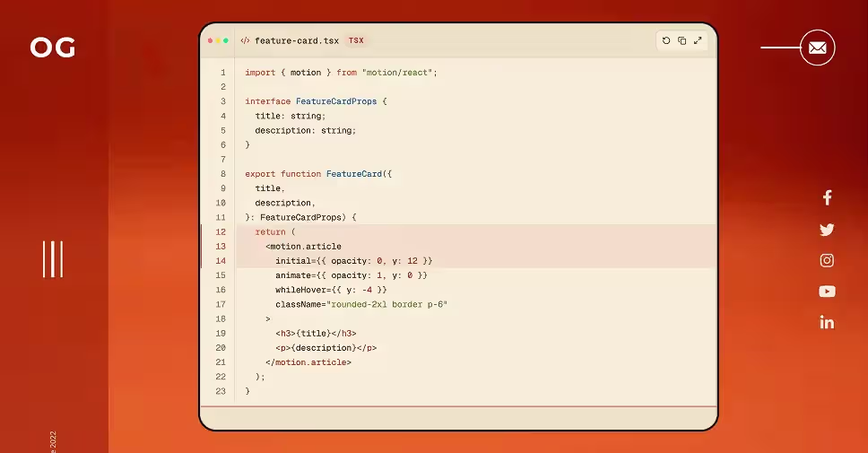Open the YouTube icon link
Screen dimensions: 868x453
(827, 292)
